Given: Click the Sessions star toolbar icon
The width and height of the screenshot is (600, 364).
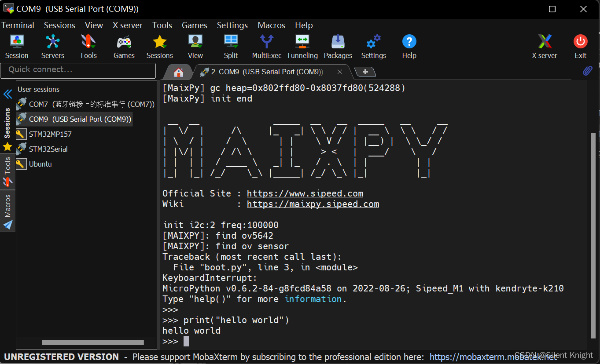Looking at the screenshot, I should point(159,47).
